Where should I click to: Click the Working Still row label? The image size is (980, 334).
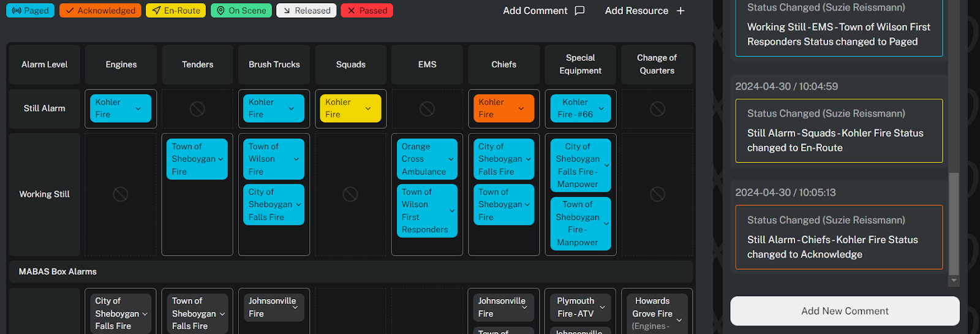coord(44,194)
